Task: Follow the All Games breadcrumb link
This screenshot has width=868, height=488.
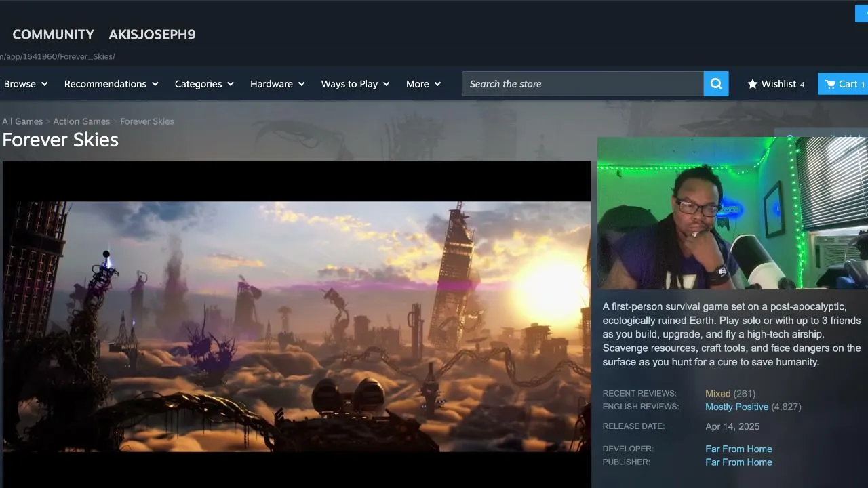Action: coord(22,121)
